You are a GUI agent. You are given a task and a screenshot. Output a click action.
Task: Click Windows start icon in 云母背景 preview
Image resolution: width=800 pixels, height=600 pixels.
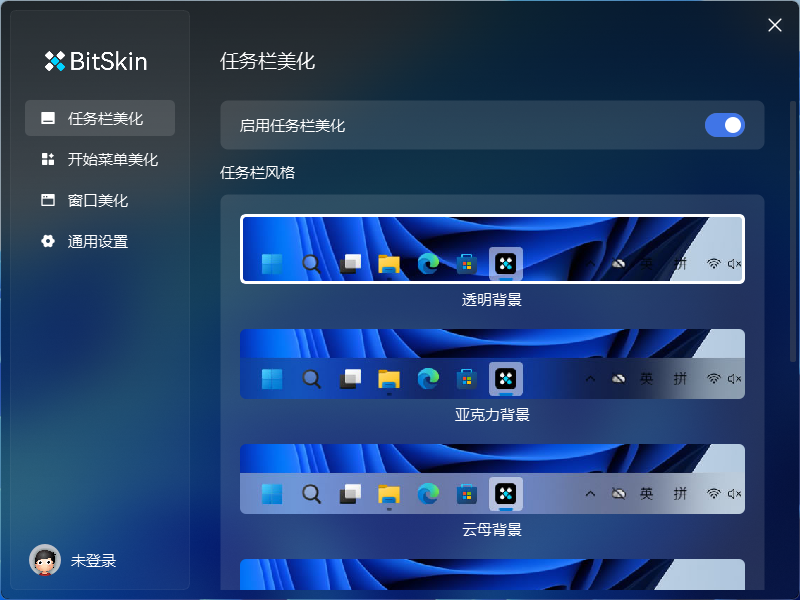click(x=271, y=494)
